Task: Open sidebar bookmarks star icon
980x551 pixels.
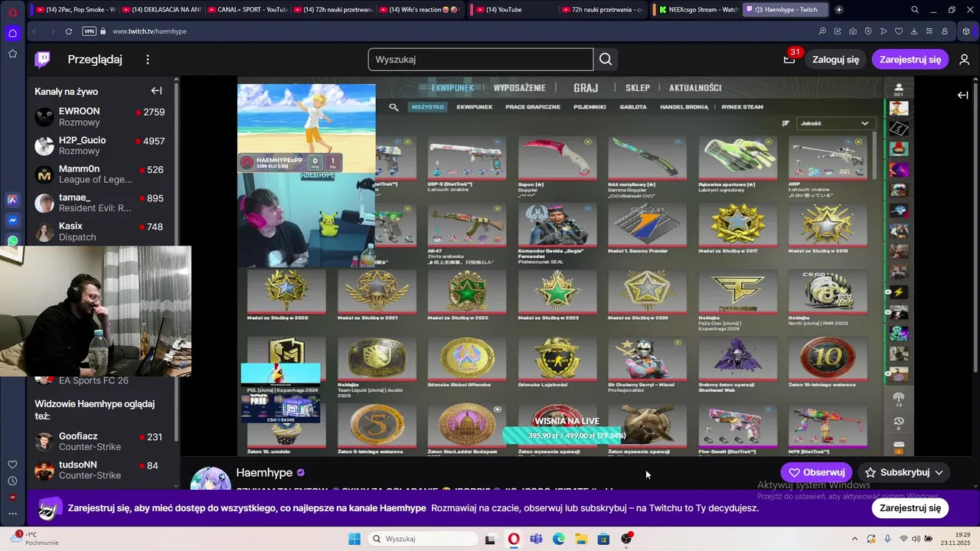Action: coord(12,54)
